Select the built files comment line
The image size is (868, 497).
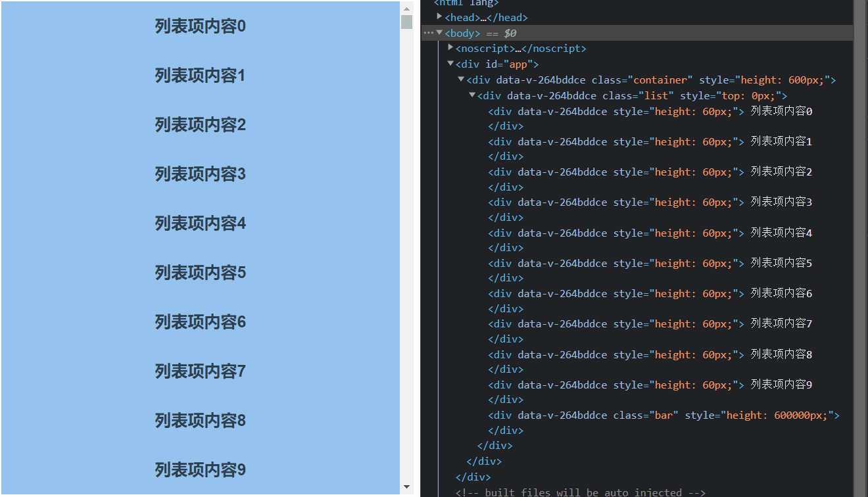coord(581,492)
